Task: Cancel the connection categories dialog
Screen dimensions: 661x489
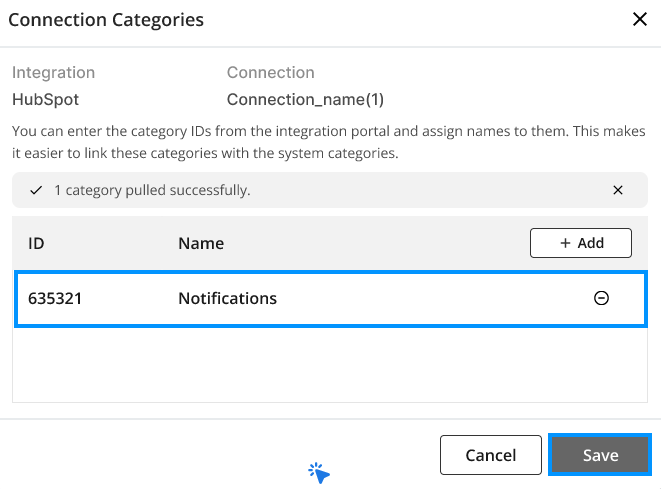Action: [491, 455]
